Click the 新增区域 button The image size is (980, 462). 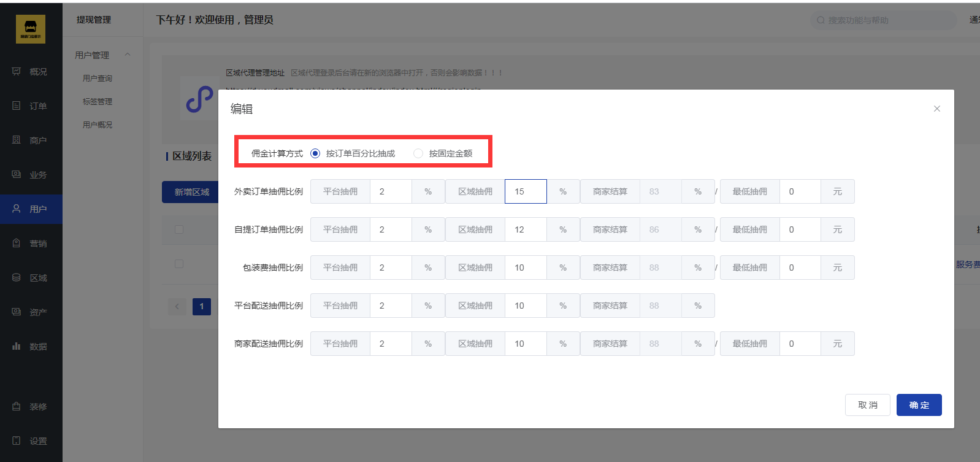[191, 192]
